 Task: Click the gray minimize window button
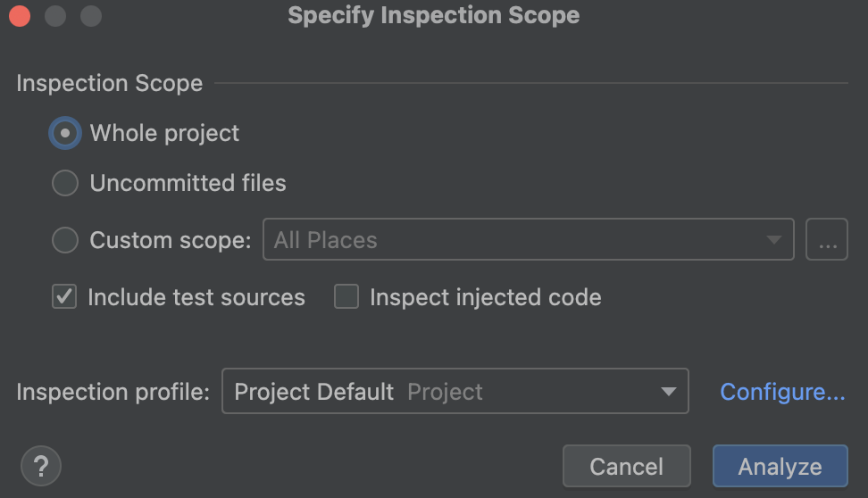55,16
